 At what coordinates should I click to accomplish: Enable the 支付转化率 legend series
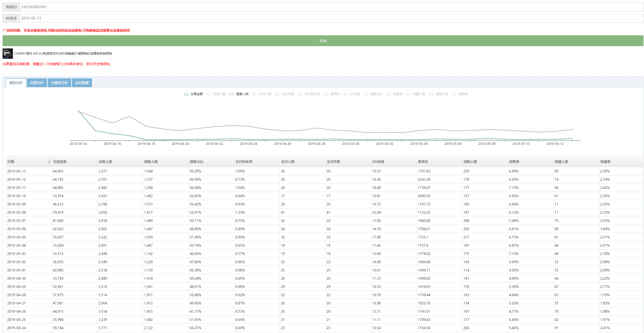(x=309, y=94)
